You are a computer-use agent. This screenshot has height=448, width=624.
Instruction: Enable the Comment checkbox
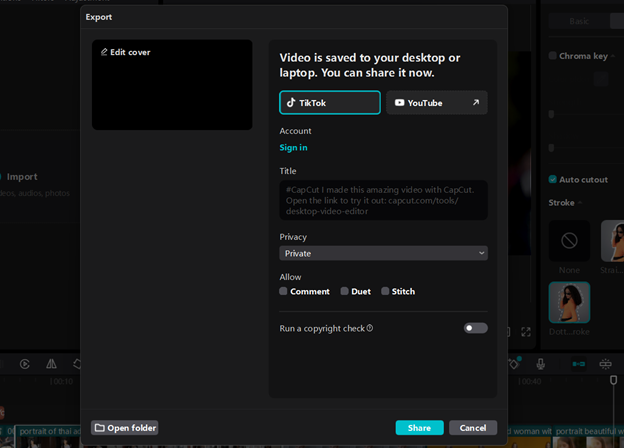pyautogui.click(x=283, y=291)
